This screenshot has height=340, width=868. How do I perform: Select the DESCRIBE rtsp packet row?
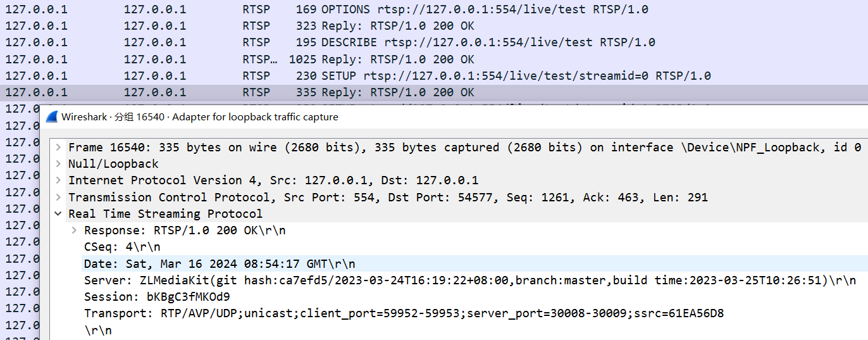pyautogui.click(x=434, y=42)
